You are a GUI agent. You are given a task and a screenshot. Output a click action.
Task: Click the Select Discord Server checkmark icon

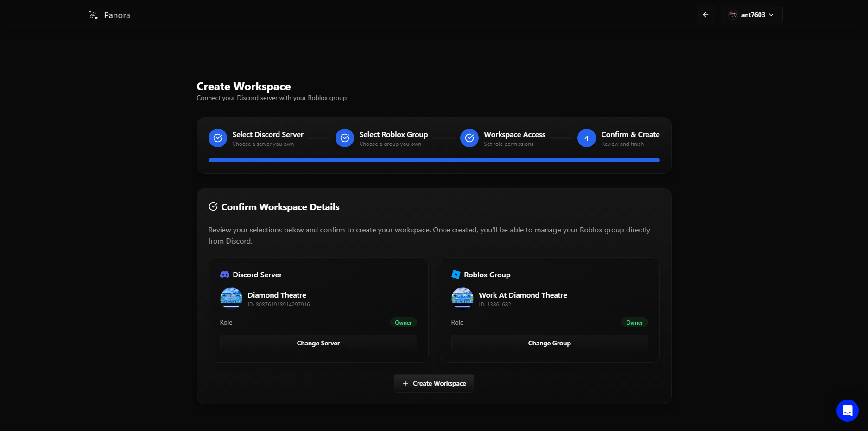(218, 138)
